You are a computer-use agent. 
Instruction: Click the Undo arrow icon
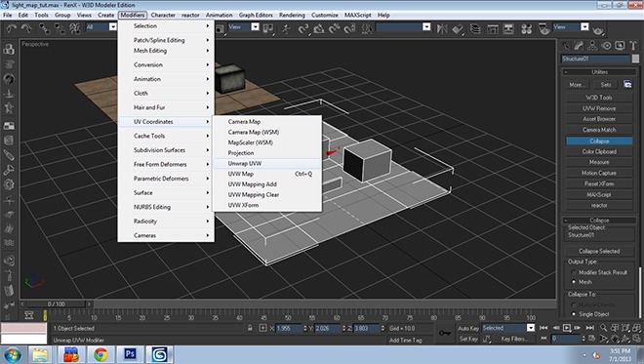[x=11, y=28]
